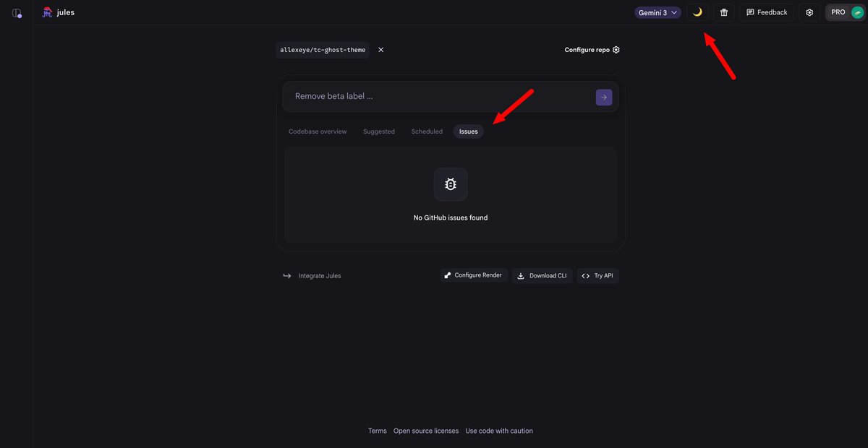The width and height of the screenshot is (868, 448).
Task: Remove the allexeye/tc-ghost-theme repo selection
Action: point(381,50)
